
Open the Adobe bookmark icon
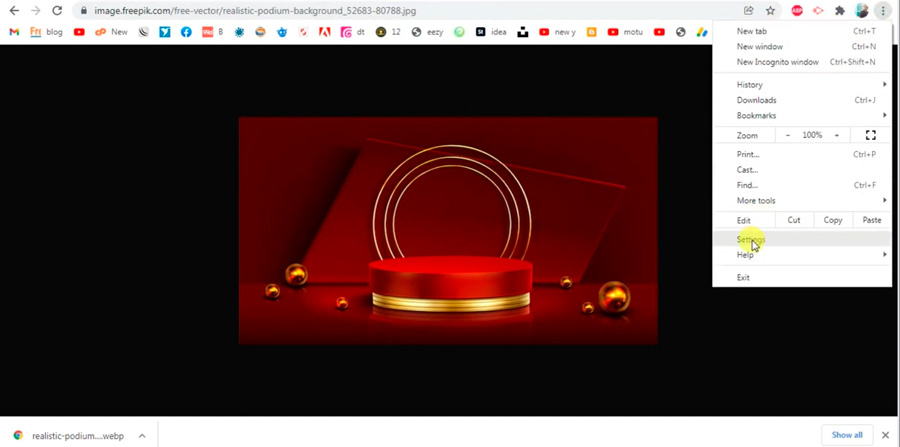(324, 32)
